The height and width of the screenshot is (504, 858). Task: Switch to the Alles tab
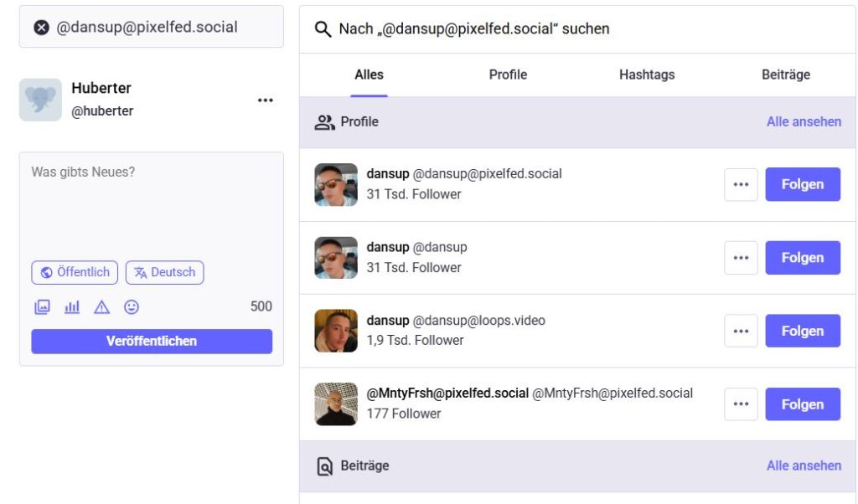tap(369, 75)
